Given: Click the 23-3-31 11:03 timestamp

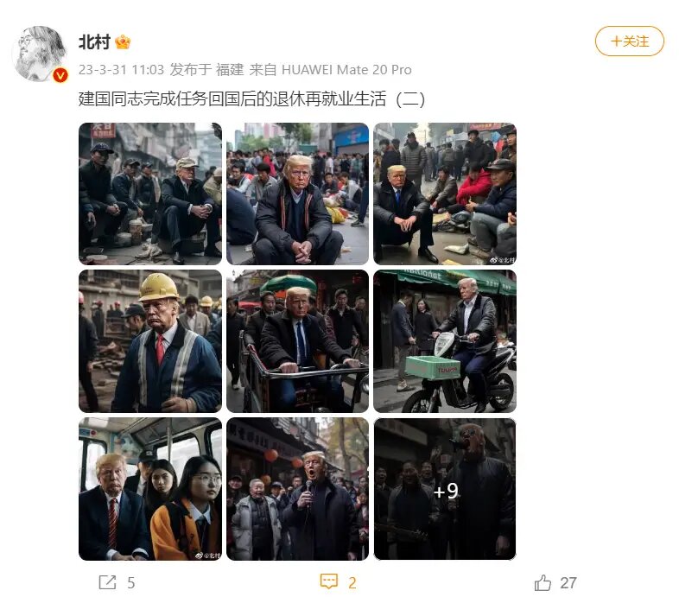Looking at the screenshot, I should 121,70.
